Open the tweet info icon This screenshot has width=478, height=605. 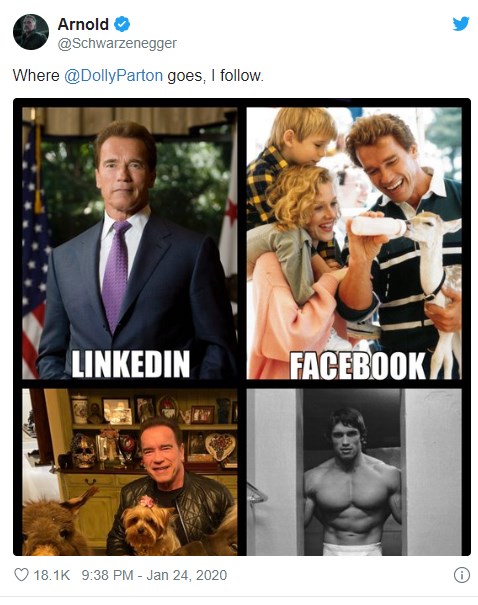(x=462, y=575)
